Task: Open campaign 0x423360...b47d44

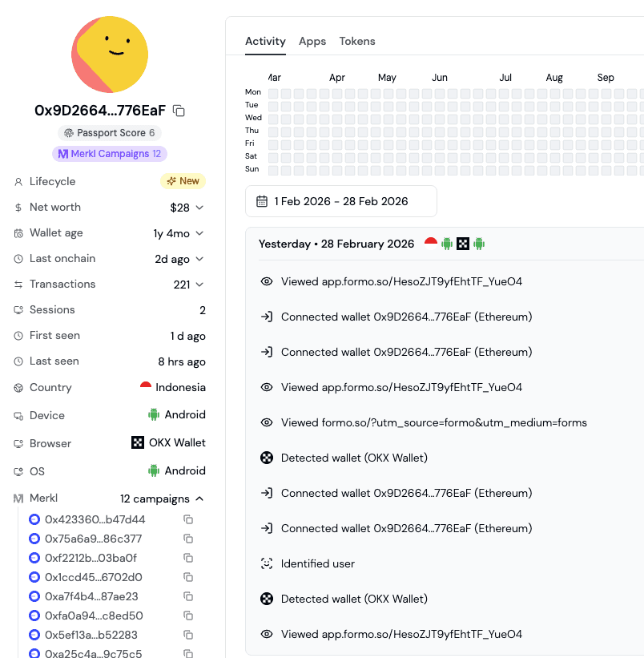Action: point(95,519)
